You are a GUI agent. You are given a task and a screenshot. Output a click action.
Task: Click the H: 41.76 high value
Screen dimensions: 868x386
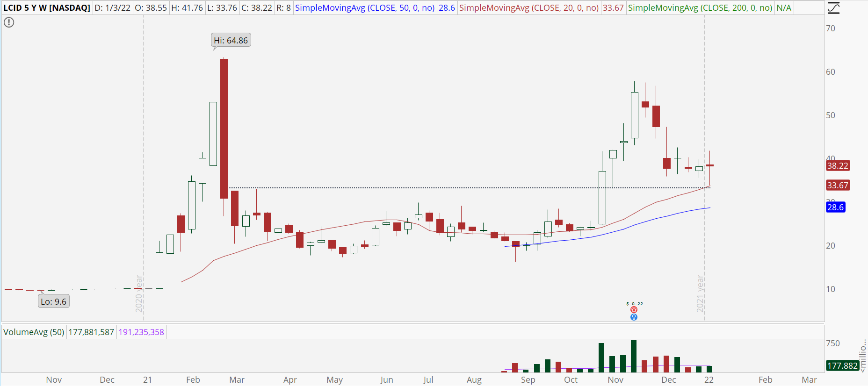click(x=187, y=8)
